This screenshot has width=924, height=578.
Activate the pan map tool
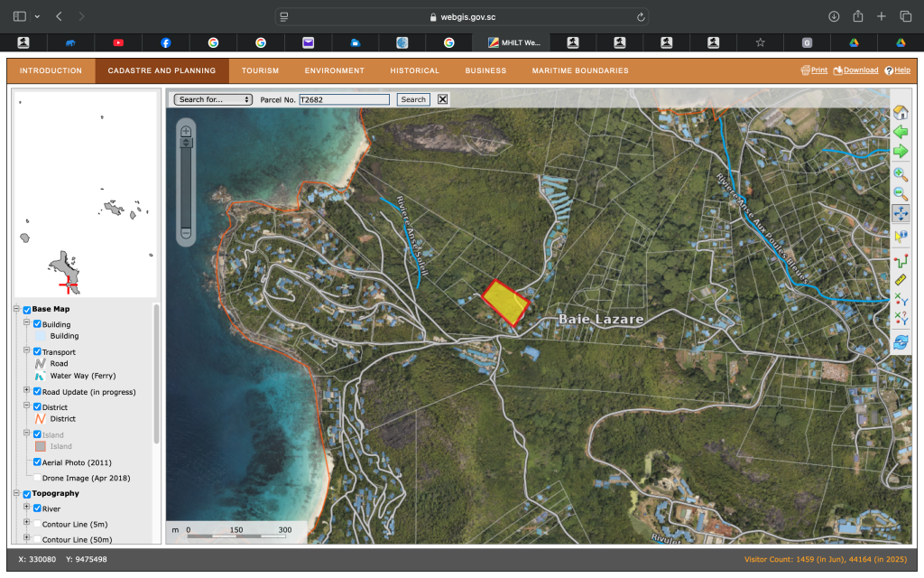tap(900, 214)
